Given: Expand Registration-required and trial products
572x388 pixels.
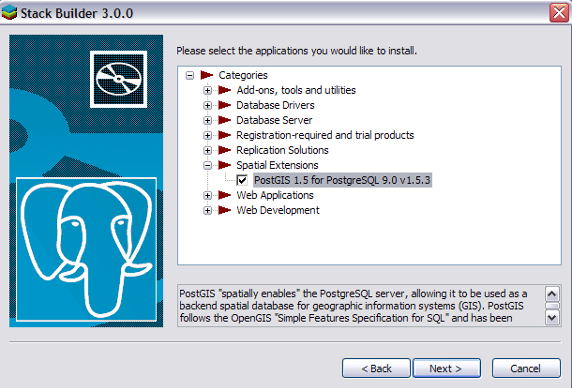Looking at the screenshot, I should (x=208, y=135).
